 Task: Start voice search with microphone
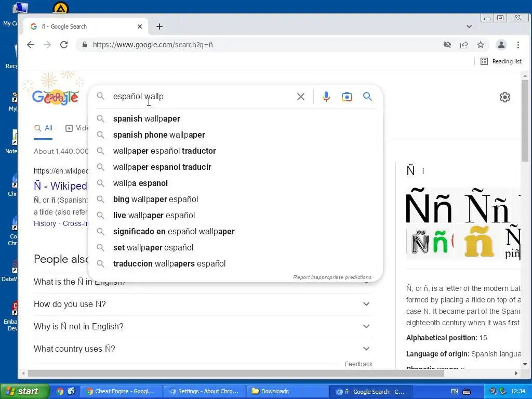coord(326,97)
